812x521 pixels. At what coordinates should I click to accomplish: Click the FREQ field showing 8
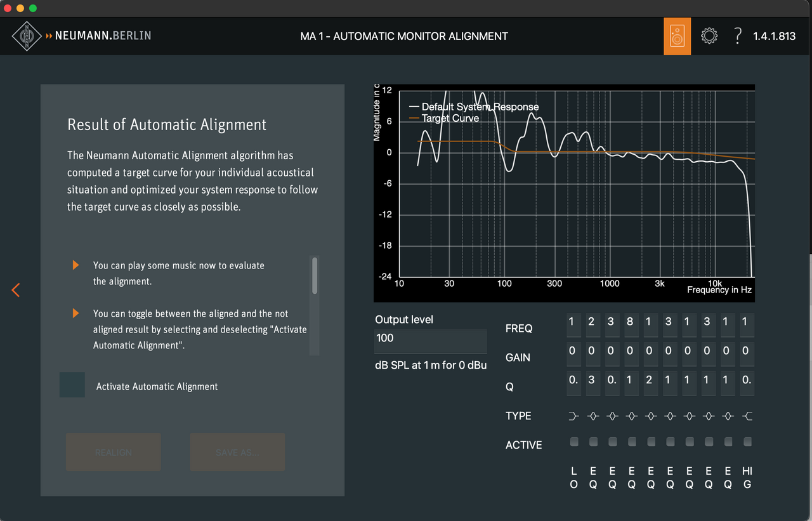tap(632, 325)
